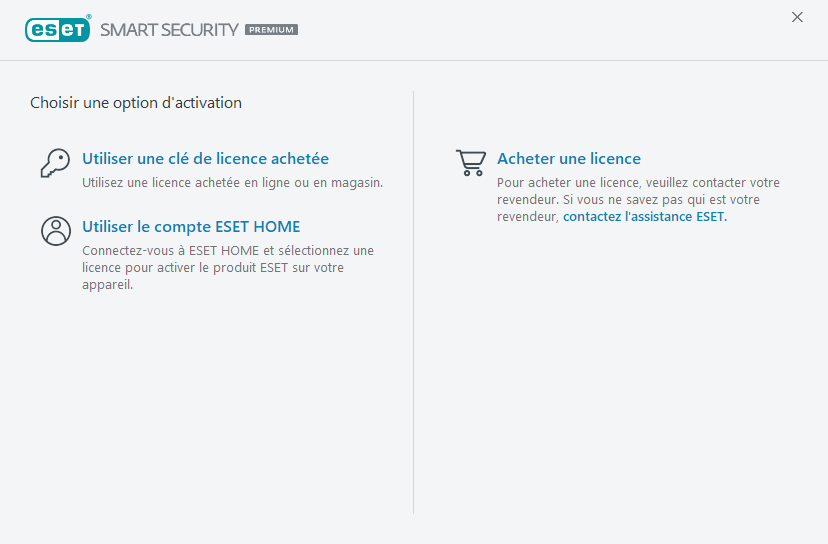The image size is (828, 544).
Task: Click the shopping cart icon
Action: (x=470, y=163)
